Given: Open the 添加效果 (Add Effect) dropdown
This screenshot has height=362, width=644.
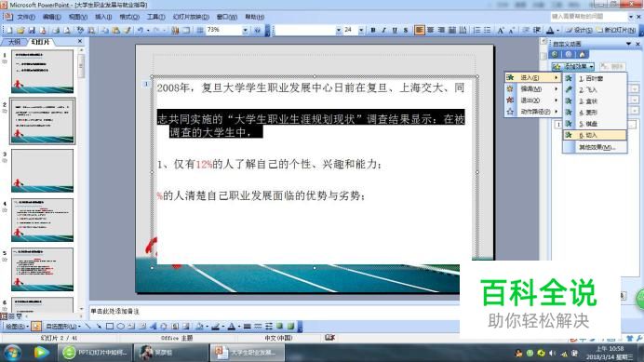Looking at the screenshot, I should [573, 66].
